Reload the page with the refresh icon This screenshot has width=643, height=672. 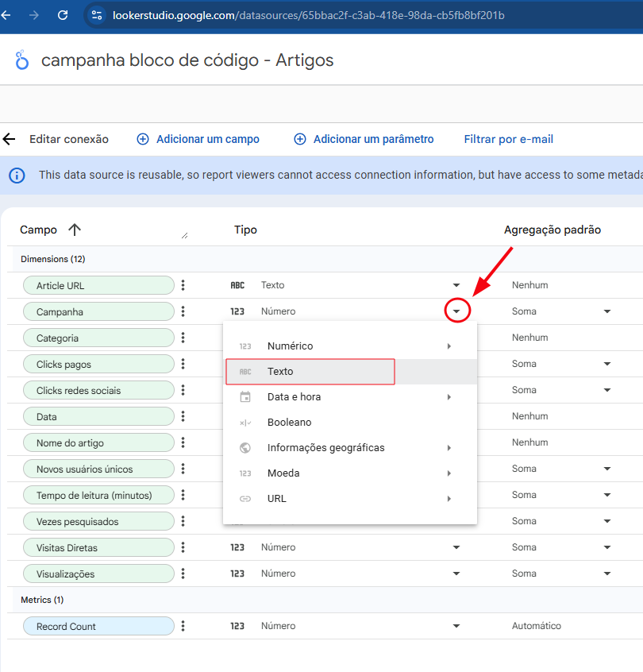(63, 14)
